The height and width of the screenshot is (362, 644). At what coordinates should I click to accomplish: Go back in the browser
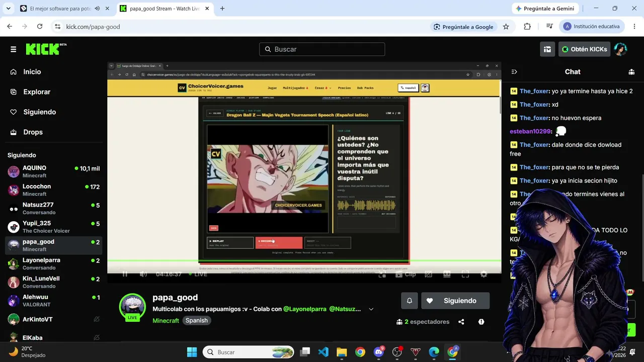tap(10, 27)
